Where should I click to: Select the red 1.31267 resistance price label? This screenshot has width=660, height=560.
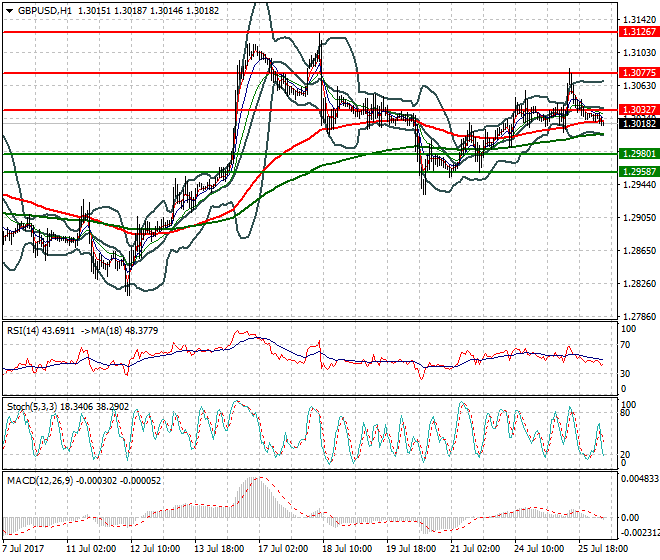pyautogui.click(x=639, y=32)
